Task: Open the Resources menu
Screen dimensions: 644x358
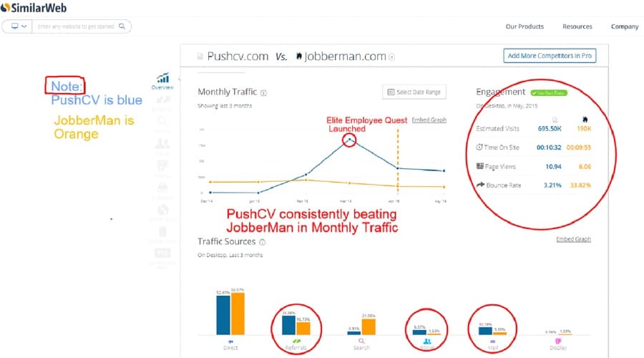Action: pyautogui.click(x=577, y=26)
